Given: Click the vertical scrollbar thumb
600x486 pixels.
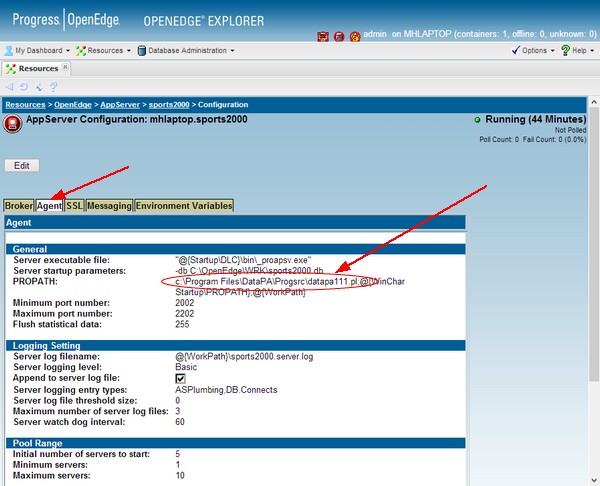Looking at the screenshot, I should (594, 243).
